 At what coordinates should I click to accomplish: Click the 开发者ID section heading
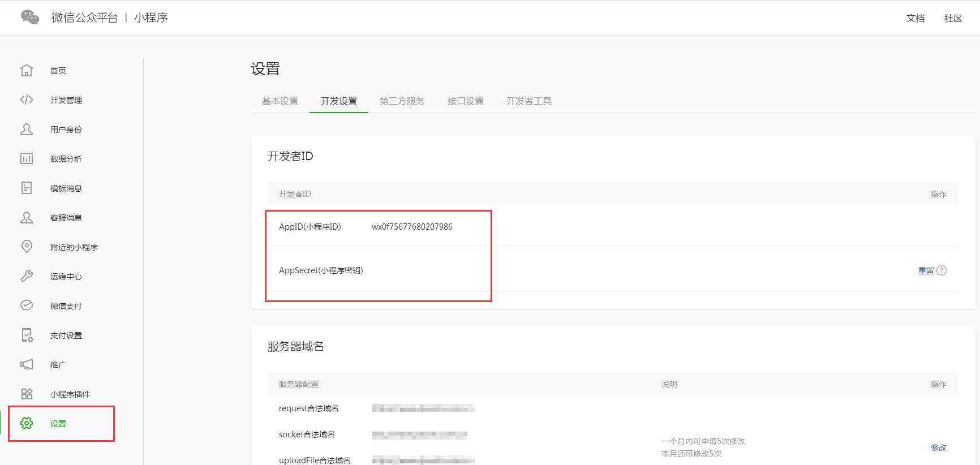coord(290,156)
